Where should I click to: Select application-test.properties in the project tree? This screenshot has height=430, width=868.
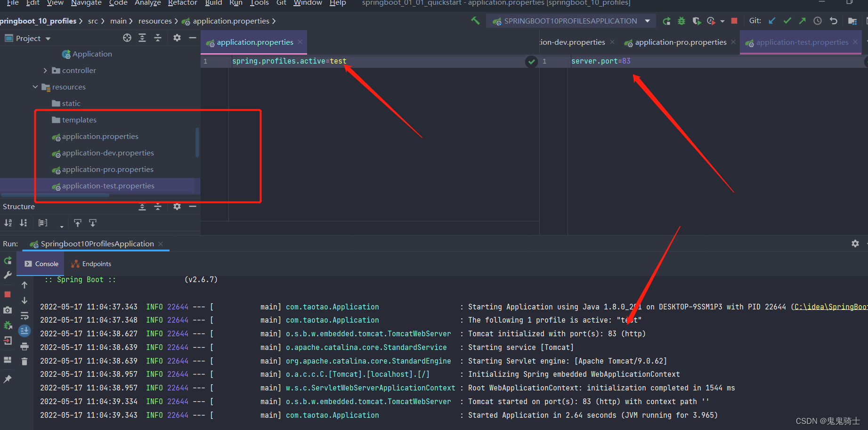[103, 186]
